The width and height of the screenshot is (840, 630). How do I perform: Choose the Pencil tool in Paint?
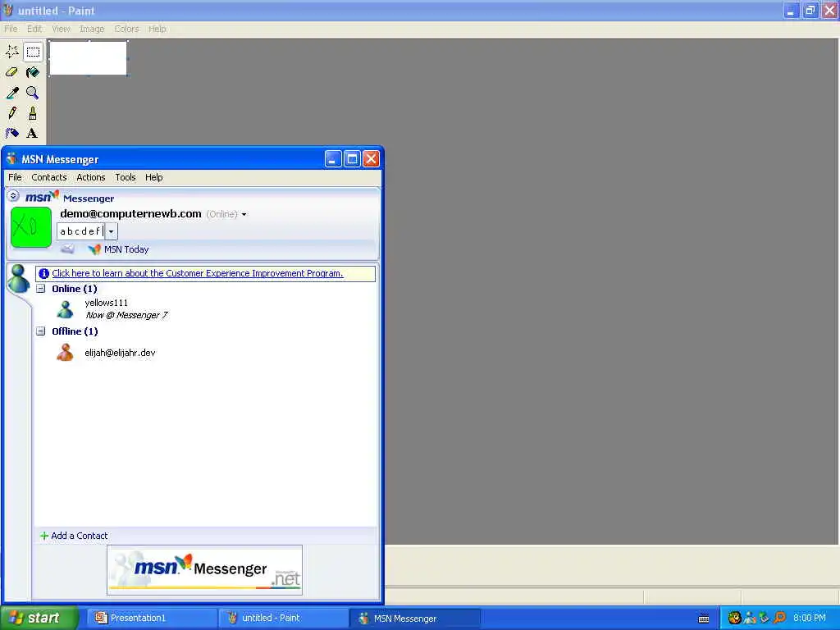(x=11, y=113)
